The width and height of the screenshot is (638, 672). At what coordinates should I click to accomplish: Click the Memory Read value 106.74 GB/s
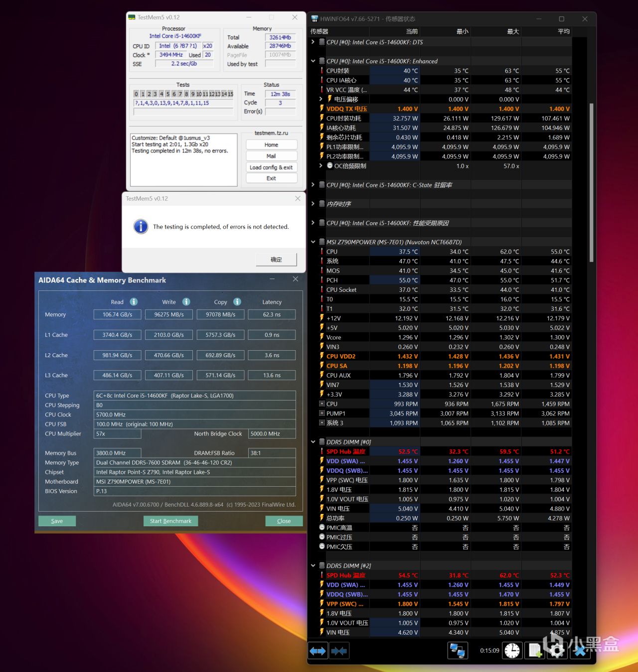coord(117,315)
